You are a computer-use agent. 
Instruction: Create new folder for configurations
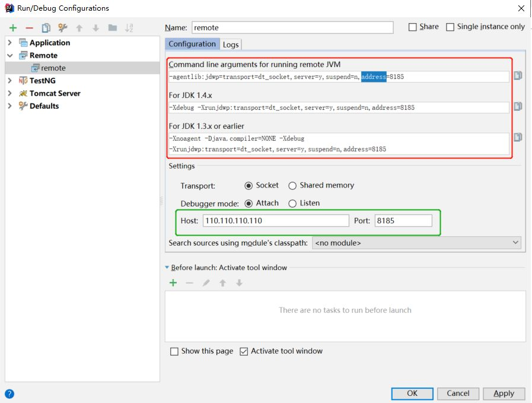[x=113, y=28]
